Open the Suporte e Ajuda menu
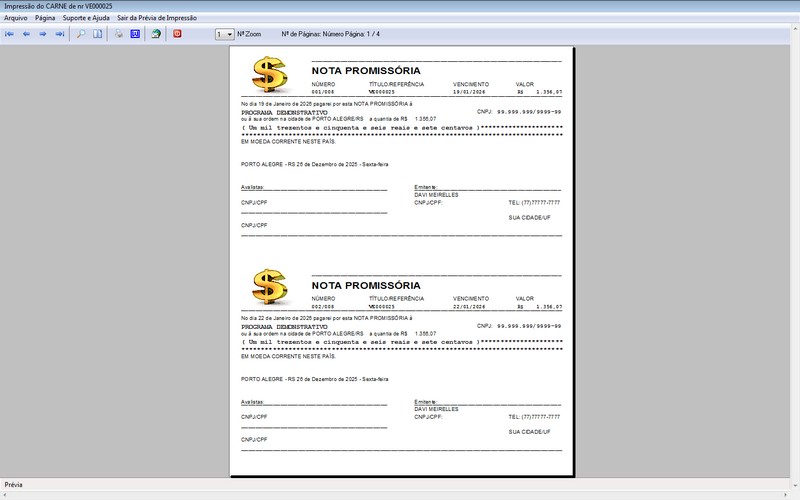Viewport: 800px width, 500px height. pos(86,18)
